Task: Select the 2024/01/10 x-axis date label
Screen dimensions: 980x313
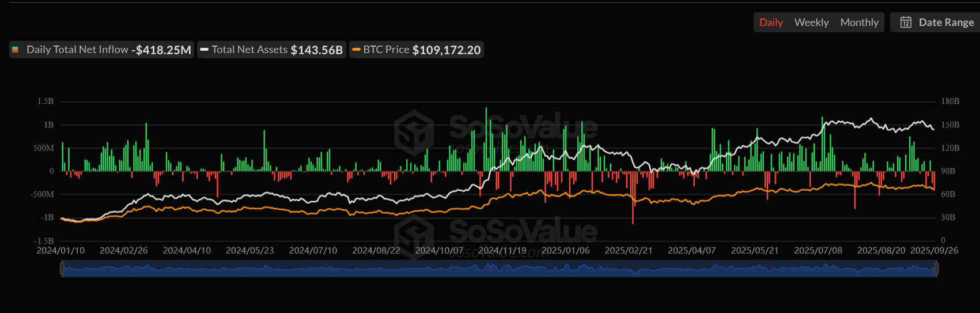Action: [x=60, y=251]
